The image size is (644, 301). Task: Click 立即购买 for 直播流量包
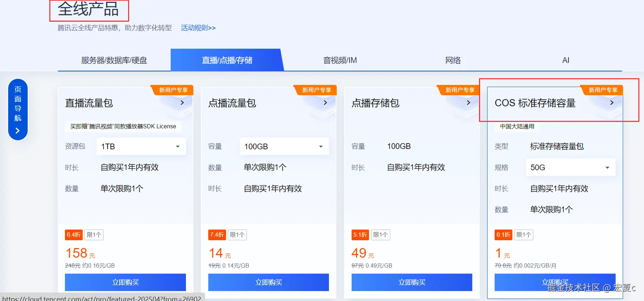[125, 282]
